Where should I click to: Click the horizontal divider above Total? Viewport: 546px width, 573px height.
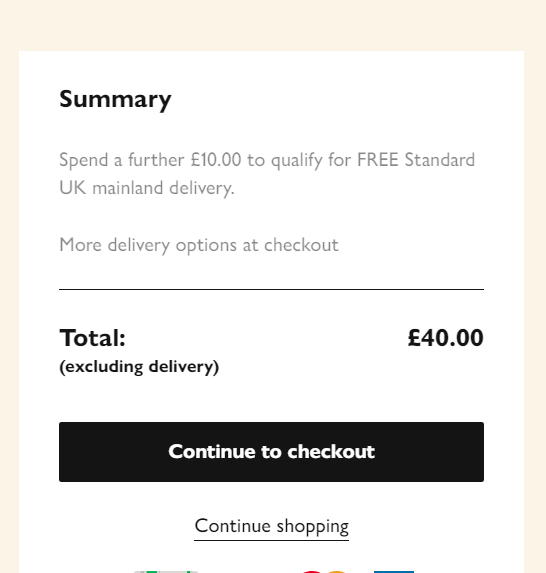(271, 289)
